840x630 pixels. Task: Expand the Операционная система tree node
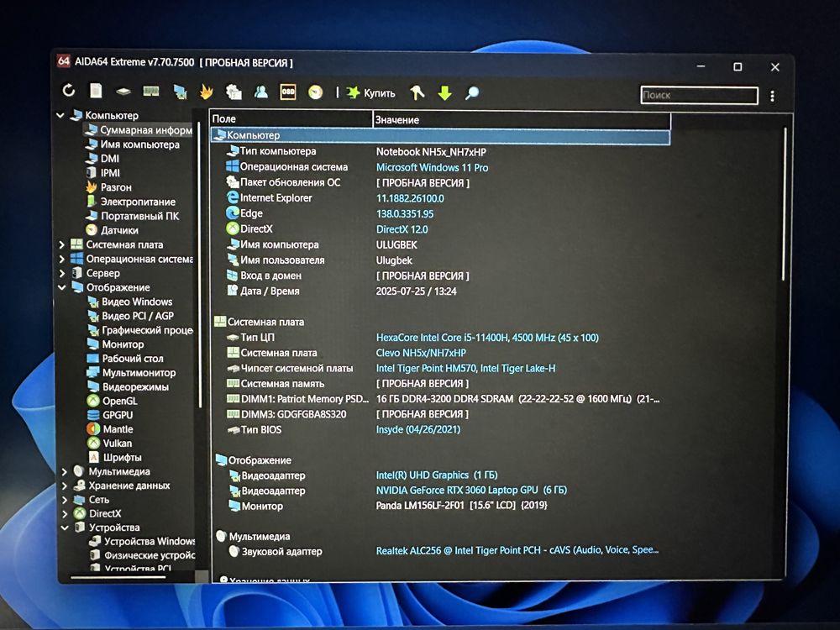pyautogui.click(x=61, y=259)
